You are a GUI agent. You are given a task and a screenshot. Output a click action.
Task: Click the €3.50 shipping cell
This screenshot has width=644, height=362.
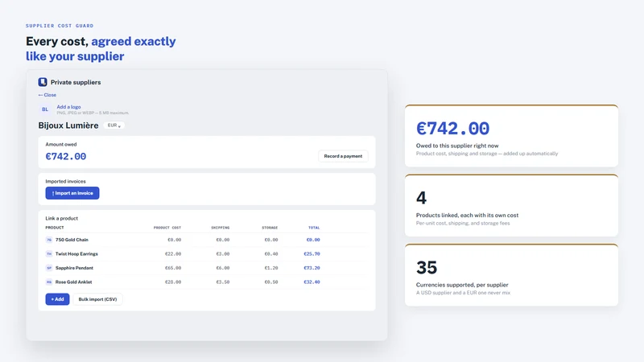[223, 282]
